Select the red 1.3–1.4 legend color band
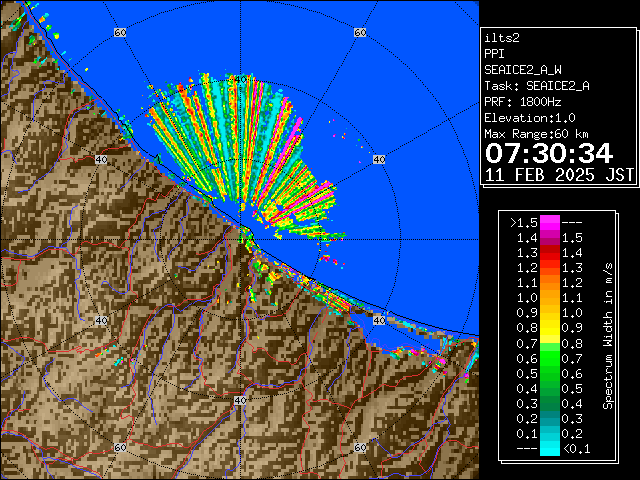640x480 pixels. click(x=550, y=253)
